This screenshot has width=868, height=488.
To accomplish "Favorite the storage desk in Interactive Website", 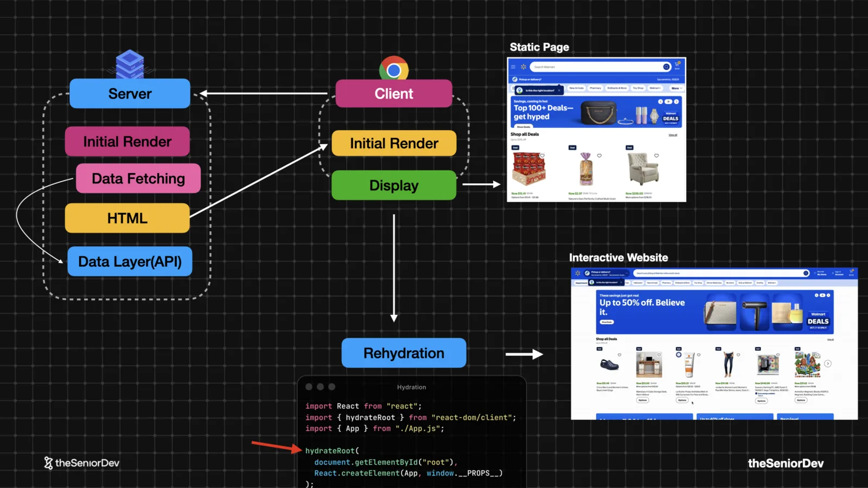I will (659, 355).
